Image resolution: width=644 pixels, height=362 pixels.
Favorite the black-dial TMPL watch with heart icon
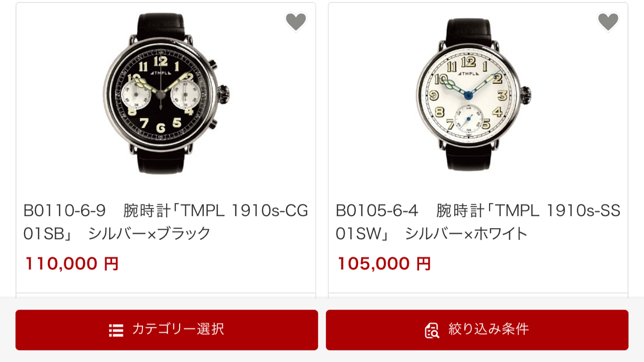click(296, 22)
